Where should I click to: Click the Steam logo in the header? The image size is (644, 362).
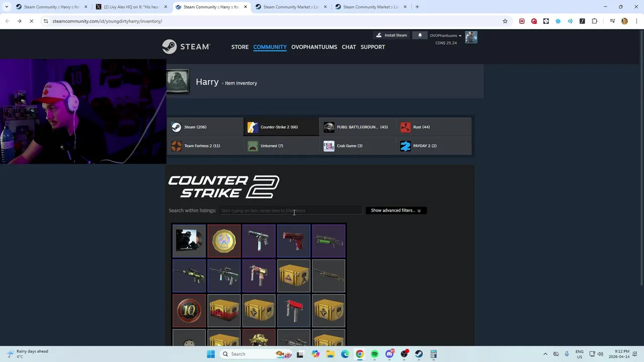[x=186, y=47]
